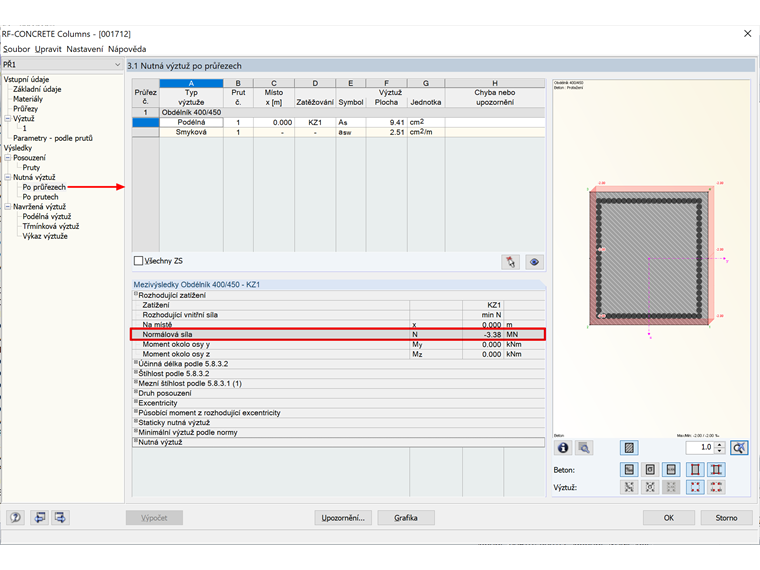
Task: Click the show-all zoom icon beside the 1.0 field
Action: pos(739,448)
